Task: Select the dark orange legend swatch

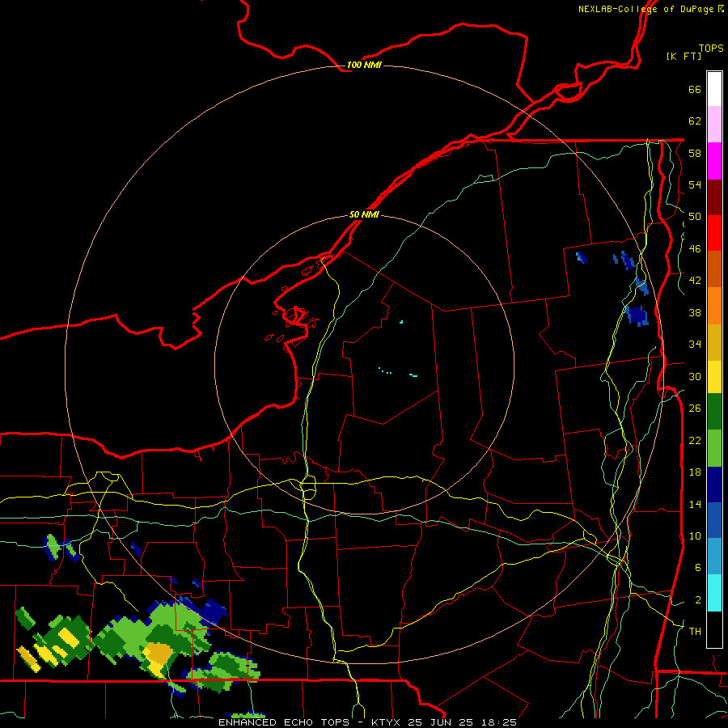Action: (714, 269)
